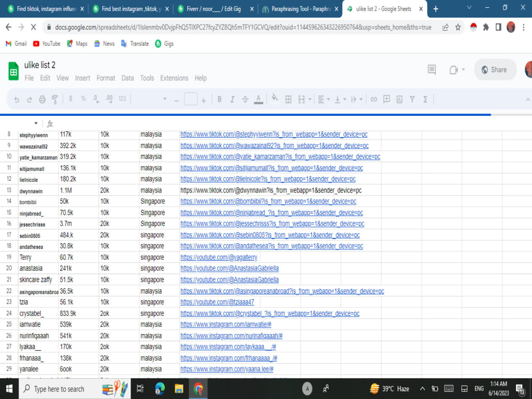This screenshot has height=399, width=532.
Task: Insert comment icon in toolbar
Action: coord(386,99)
